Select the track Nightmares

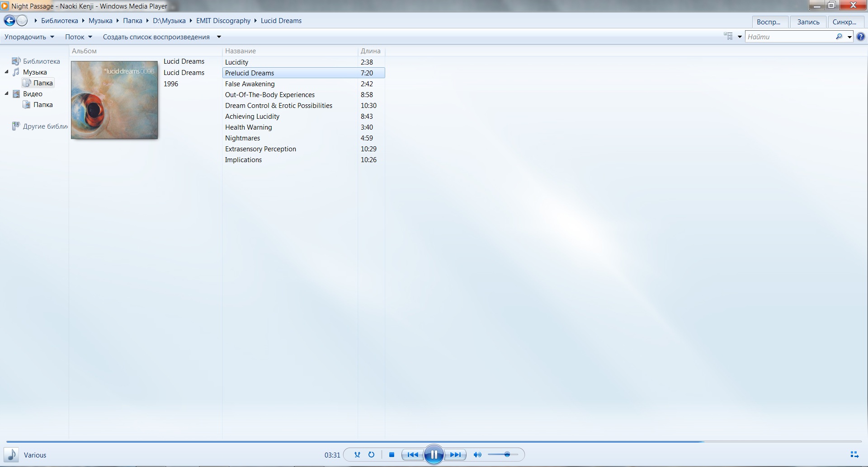[304, 138]
